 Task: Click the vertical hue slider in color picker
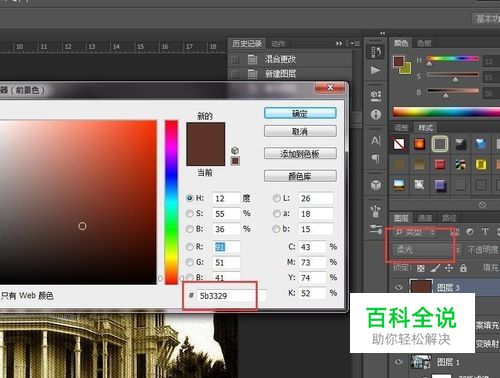click(x=171, y=203)
